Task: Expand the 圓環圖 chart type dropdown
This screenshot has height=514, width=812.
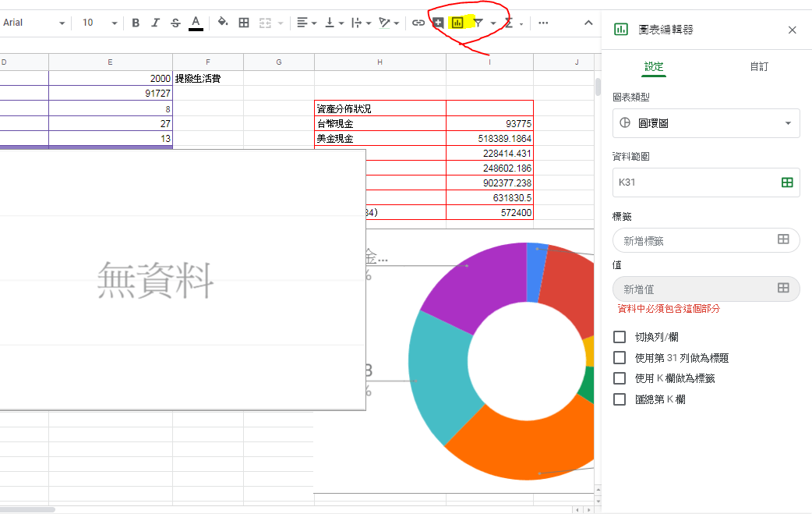Action: coord(706,123)
